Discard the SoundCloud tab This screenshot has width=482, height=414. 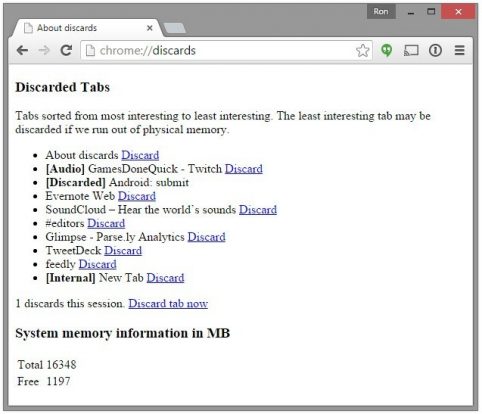coord(258,210)
